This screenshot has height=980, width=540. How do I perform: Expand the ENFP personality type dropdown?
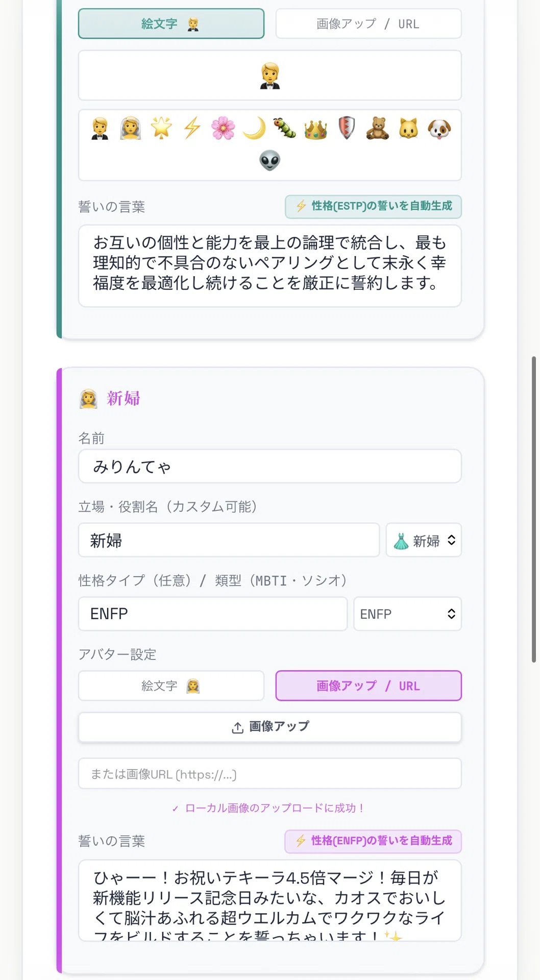(x=408, y=614)
